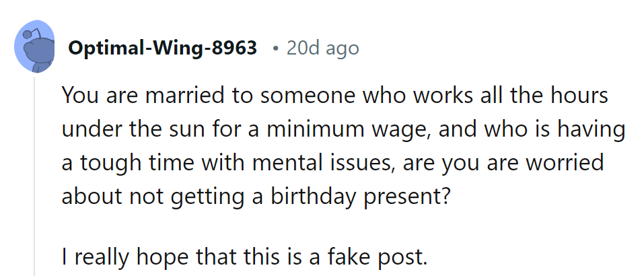Click the sentence "I really hope that this is a fake post."

click(x=244, y=257)
